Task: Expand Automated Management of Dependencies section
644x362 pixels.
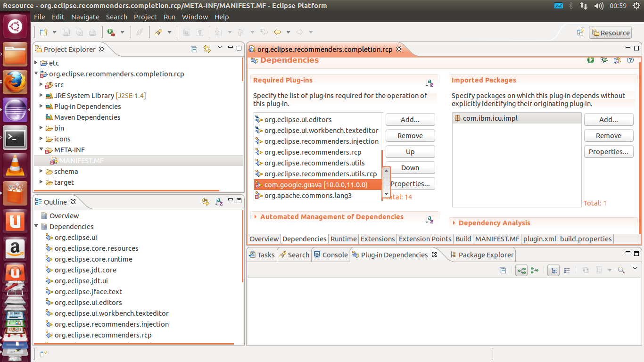Action: (x=256, y=217)
